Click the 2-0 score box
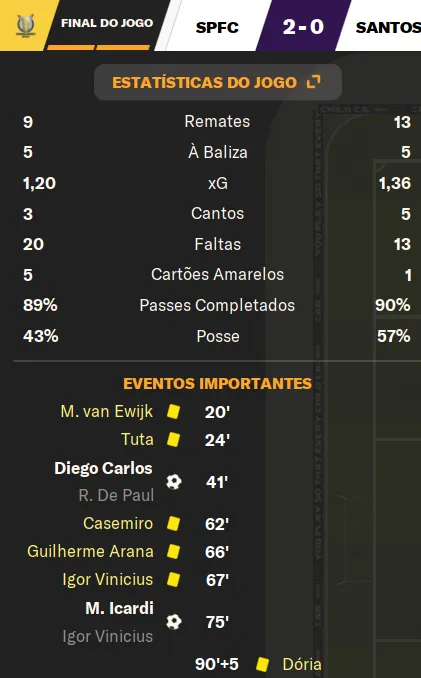 (303, 26)
